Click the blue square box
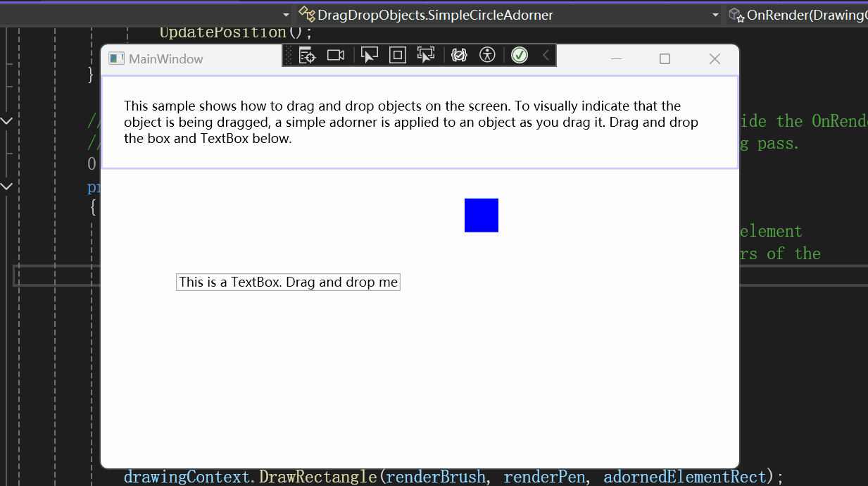Image resolution: width=868 pixels, height=486 pixels. (x=482, y=215)
